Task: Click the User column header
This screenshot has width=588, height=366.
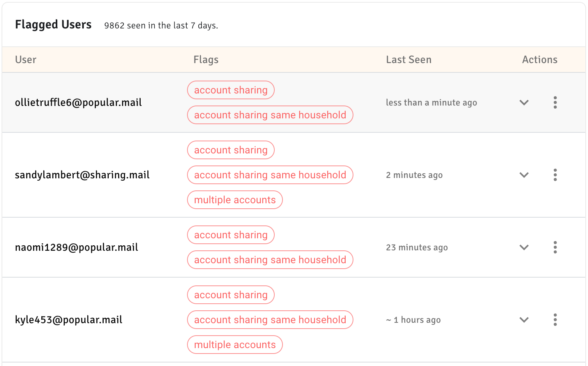Action: click(26, 60)
